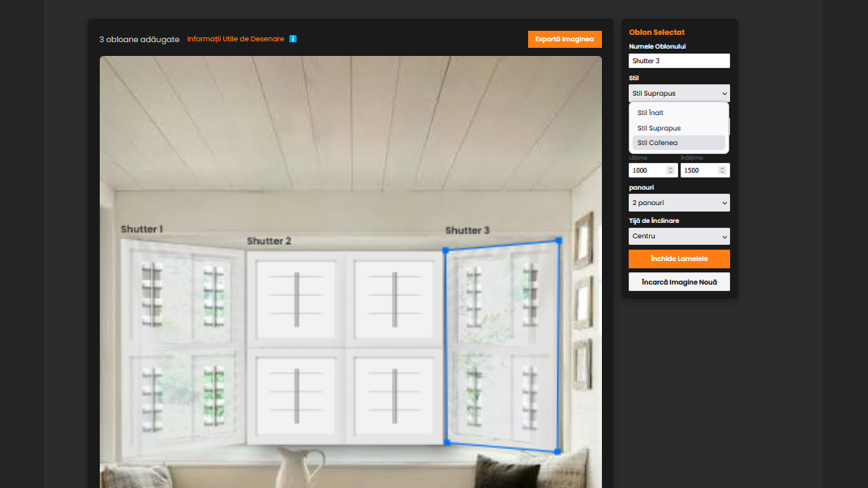Click top-right handle of Shutter 3
The image size is (868, 488).
click(x=559, y=241)
